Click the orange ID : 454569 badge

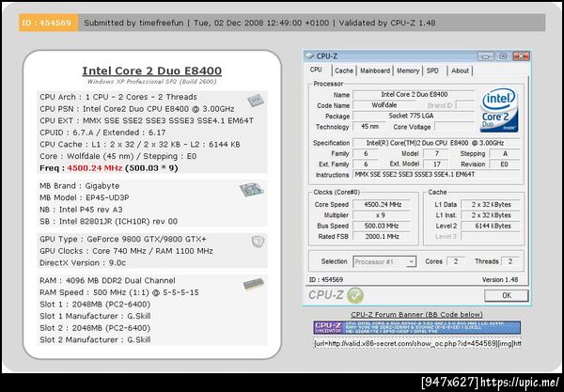[x=48, y=23]
